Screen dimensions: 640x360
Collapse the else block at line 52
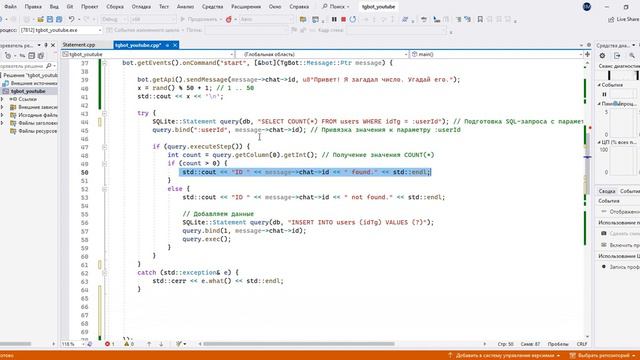pos(104,189)
